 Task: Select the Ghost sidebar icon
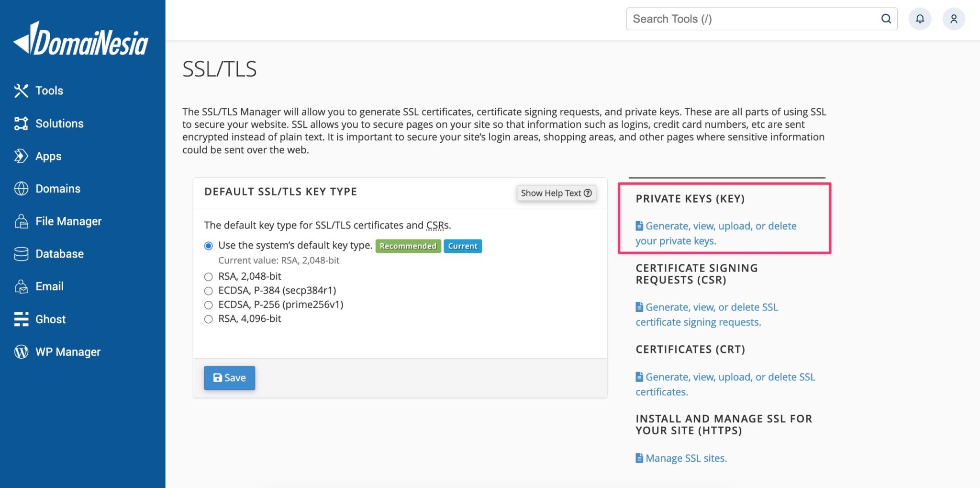[21, 318]
